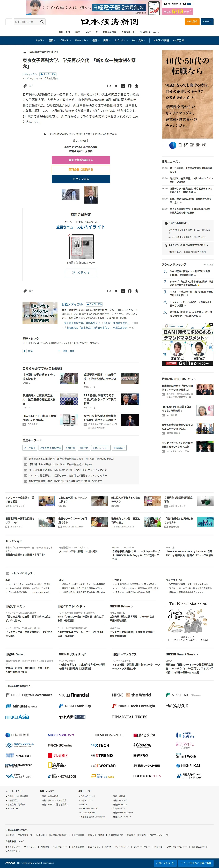Screen dimensions: 219x868
Task: Click お問い合わせ in the footer bar
Action: 165,863
